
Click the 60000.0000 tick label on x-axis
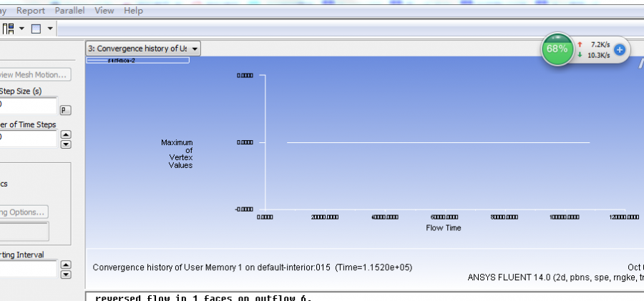tap(444, 217)
